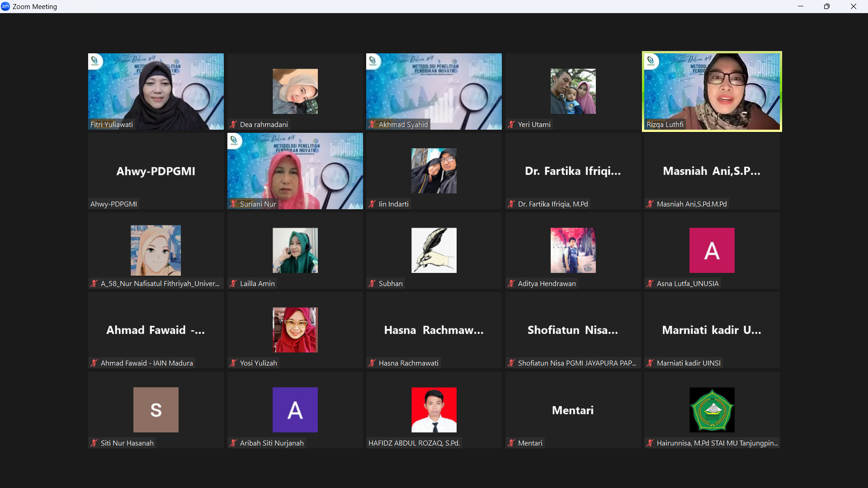The height and width of the screenshot is (488, 868).
Task: Select HAFIDZ ABDUL ROZAQ profile photo
Action: pyautogui.click(x=434, y=409)
